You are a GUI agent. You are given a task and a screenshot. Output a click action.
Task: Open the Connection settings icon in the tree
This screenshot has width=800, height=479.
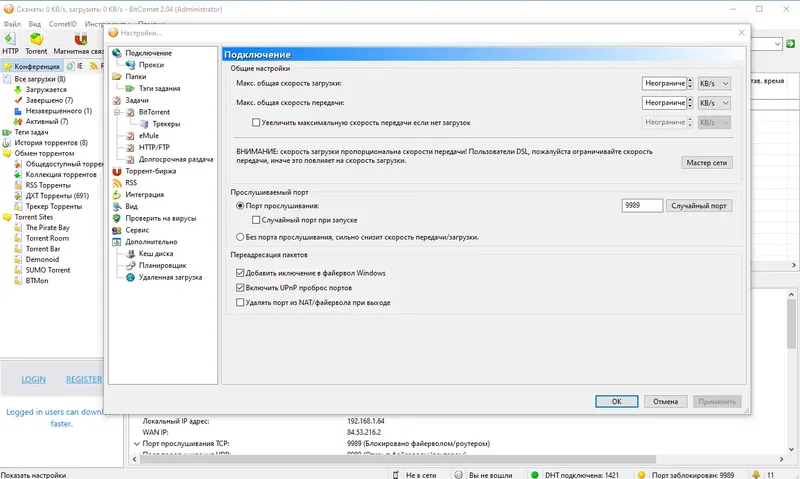[x=117, y=53]
